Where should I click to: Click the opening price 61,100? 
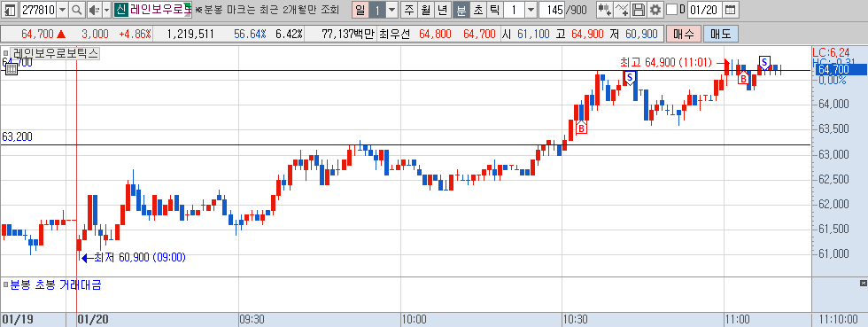pos(533,34)
